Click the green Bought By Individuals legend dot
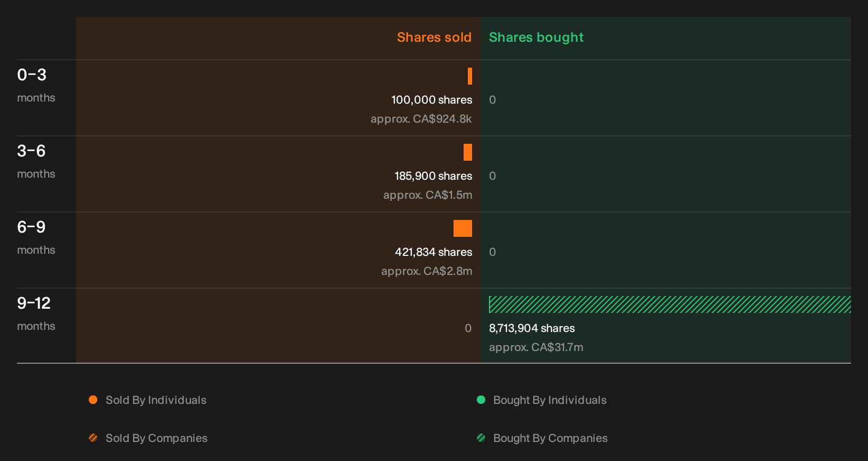 [481, 400]
